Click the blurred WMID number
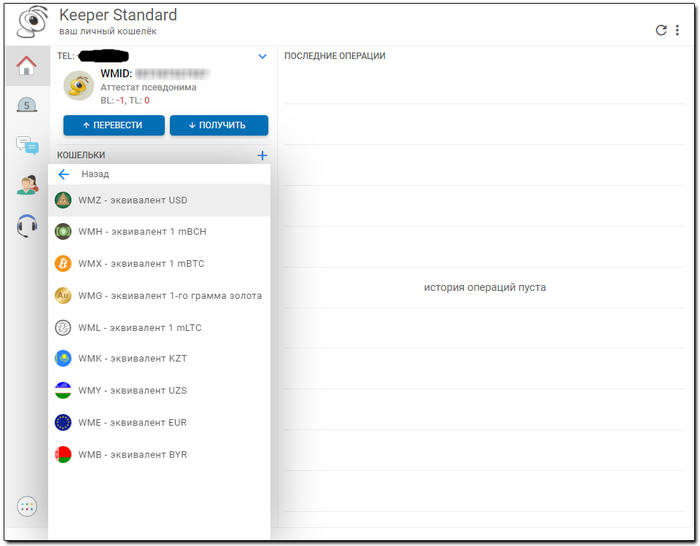 (x=172, y=74)
